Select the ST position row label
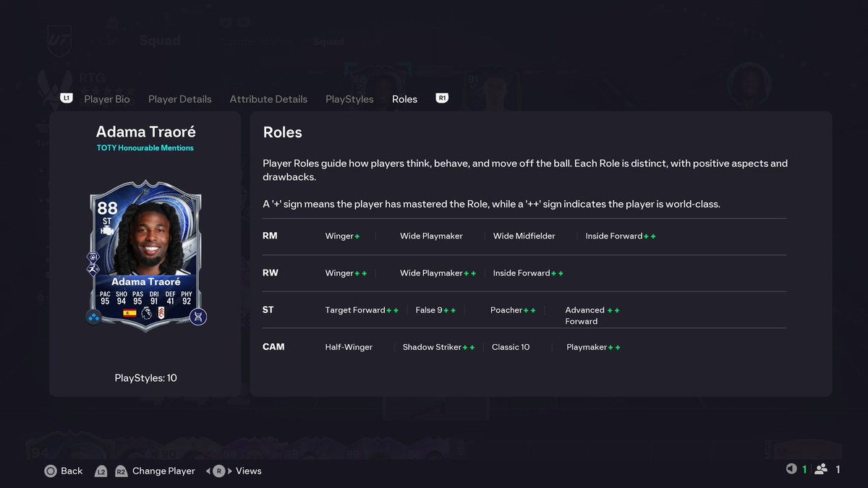Screen dimensions: 868x488 (x=268, y=309)
